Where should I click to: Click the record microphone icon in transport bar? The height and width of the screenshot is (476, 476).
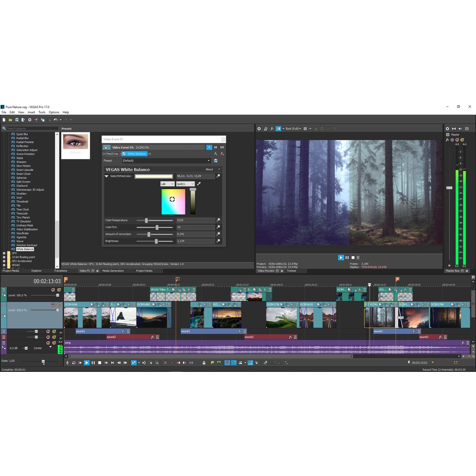click(67, 363)
